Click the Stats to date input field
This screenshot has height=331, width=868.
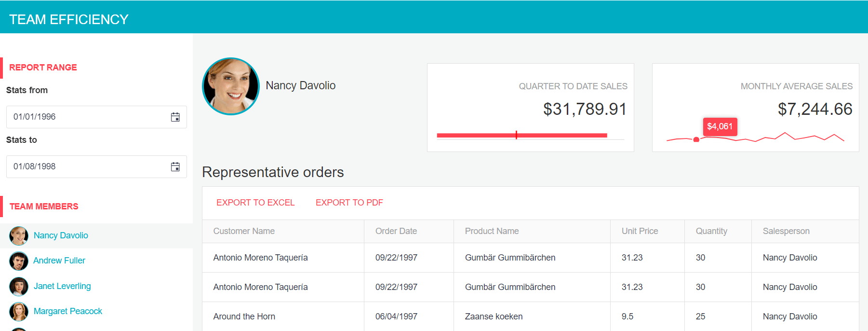point(96,166)
